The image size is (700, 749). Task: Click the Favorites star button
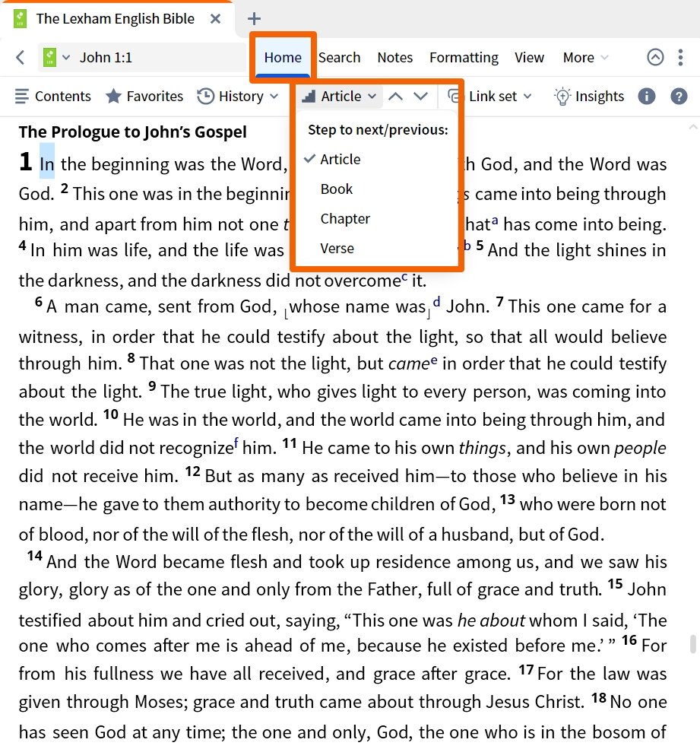point(144,97)
